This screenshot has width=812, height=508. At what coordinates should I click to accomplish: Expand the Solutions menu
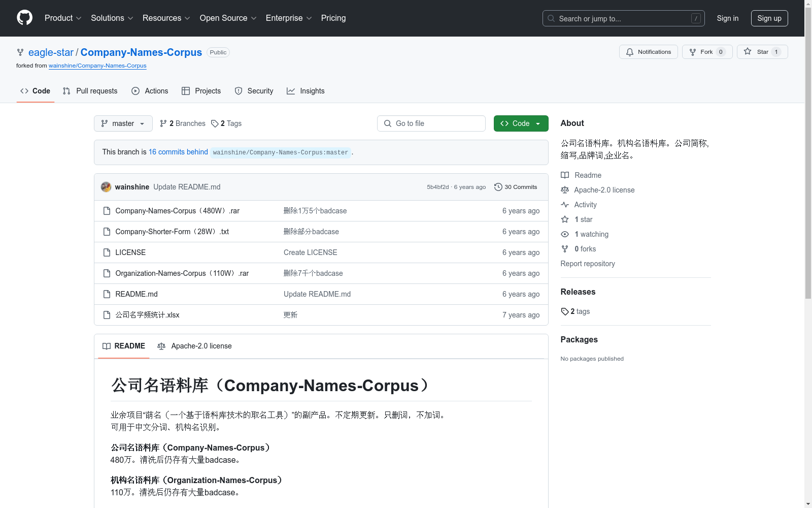point(112,18)
